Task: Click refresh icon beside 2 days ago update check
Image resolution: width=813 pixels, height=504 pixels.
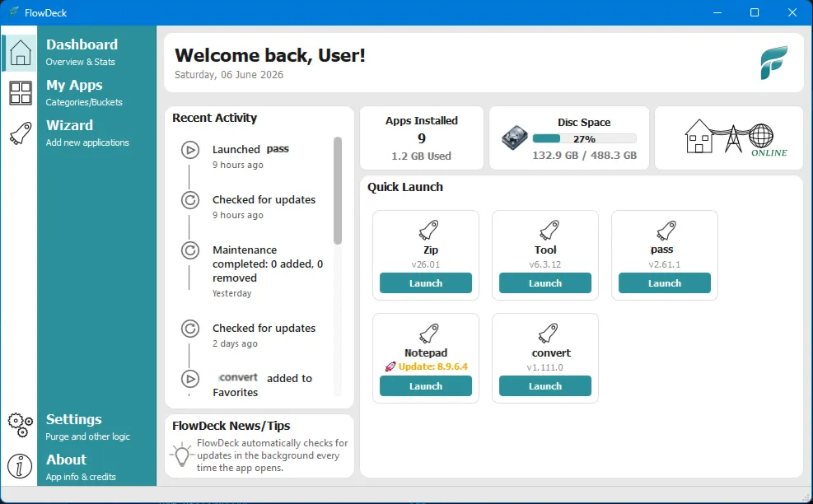Action: tap(190, 329)
